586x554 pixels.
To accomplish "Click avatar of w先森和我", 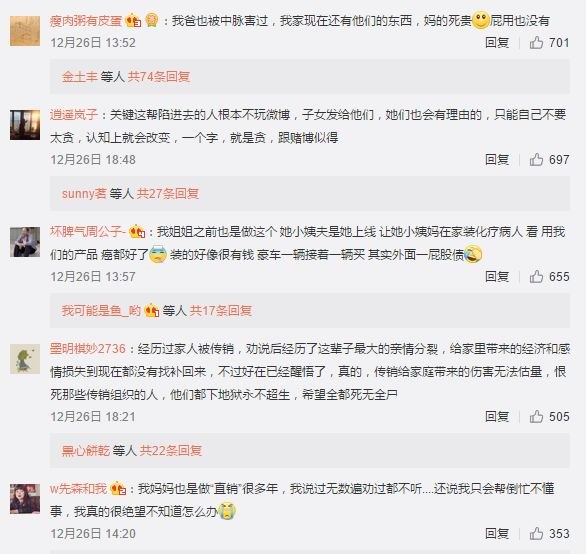I will click(25, 499).
